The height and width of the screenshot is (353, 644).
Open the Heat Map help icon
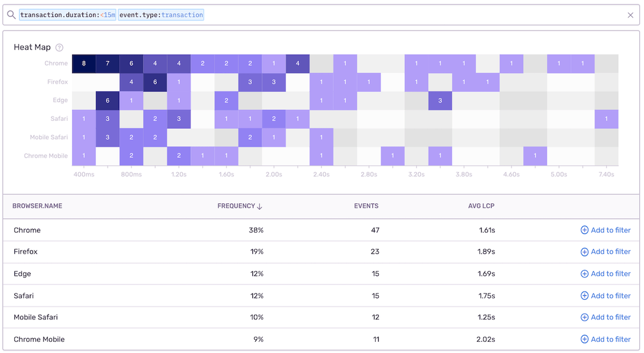(x=60, y=47)
